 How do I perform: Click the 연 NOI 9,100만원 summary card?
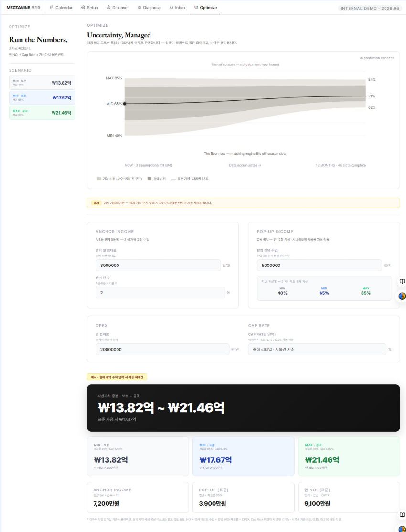349,498
